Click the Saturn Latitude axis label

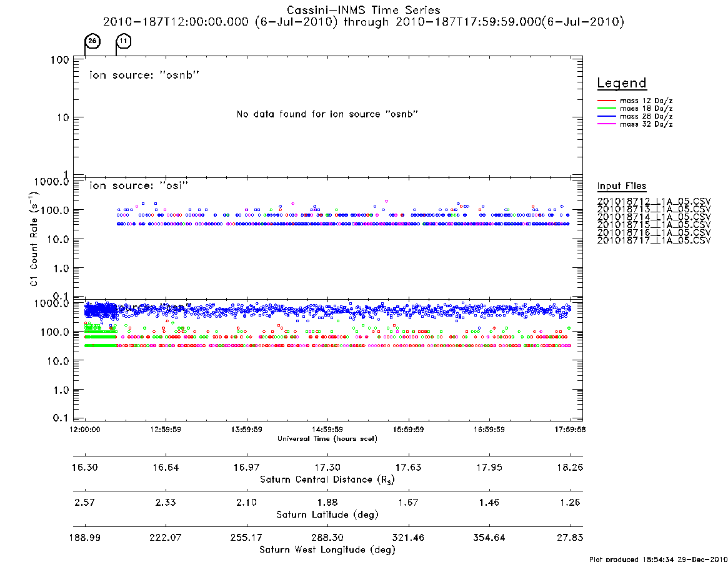pos(327,515)
